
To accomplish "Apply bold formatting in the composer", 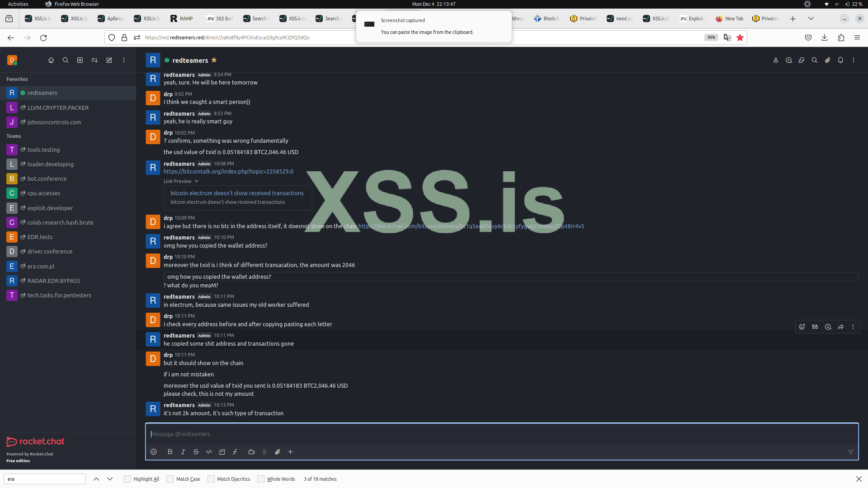I will (170, 452).
